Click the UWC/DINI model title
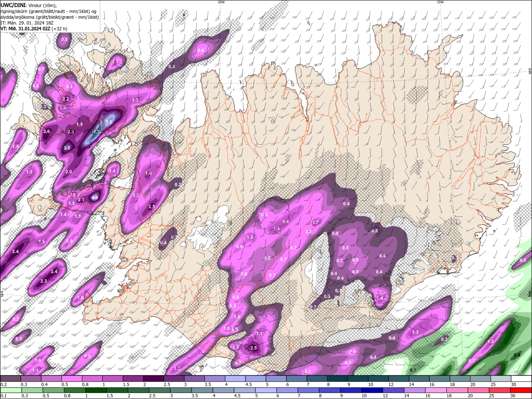 tap(12, 5)
